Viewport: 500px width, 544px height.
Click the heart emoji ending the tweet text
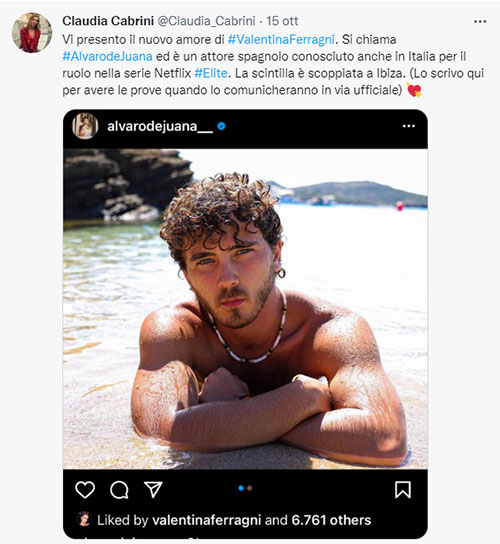click(x=414, y=90)
